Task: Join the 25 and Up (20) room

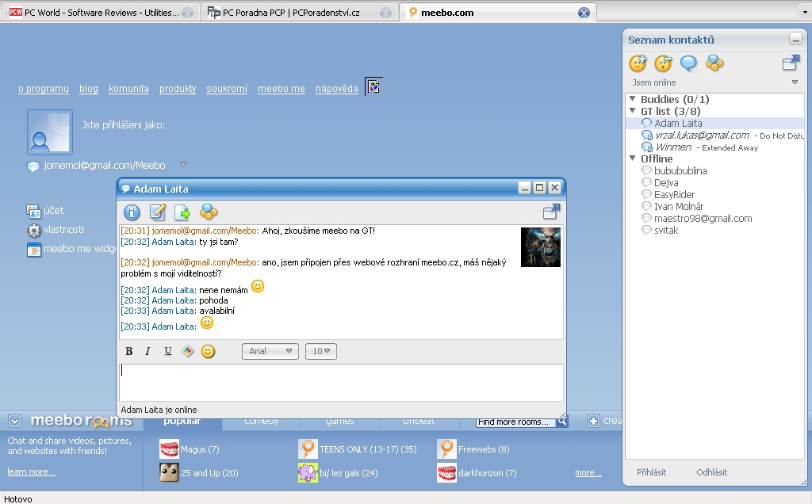Action: (x=199, y=472)
